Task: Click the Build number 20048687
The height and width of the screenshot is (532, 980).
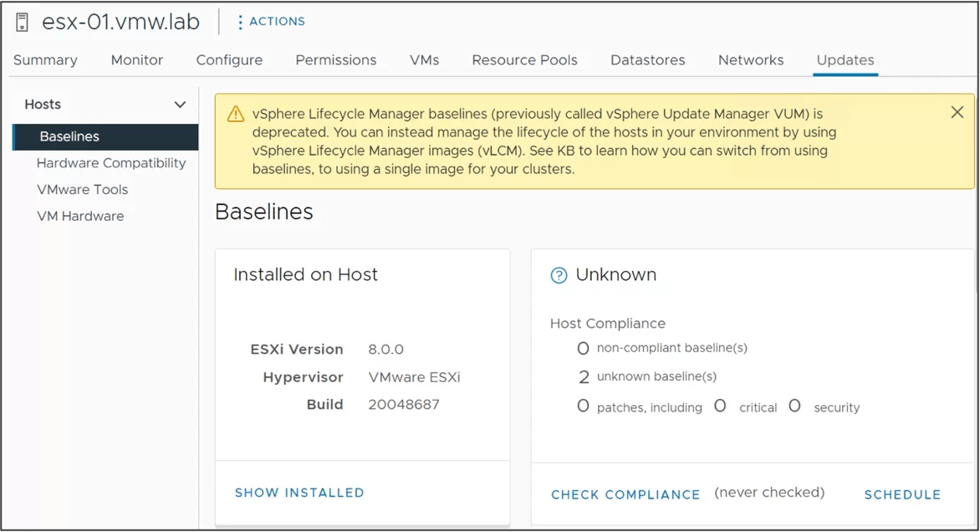Action: coord(404,405)
